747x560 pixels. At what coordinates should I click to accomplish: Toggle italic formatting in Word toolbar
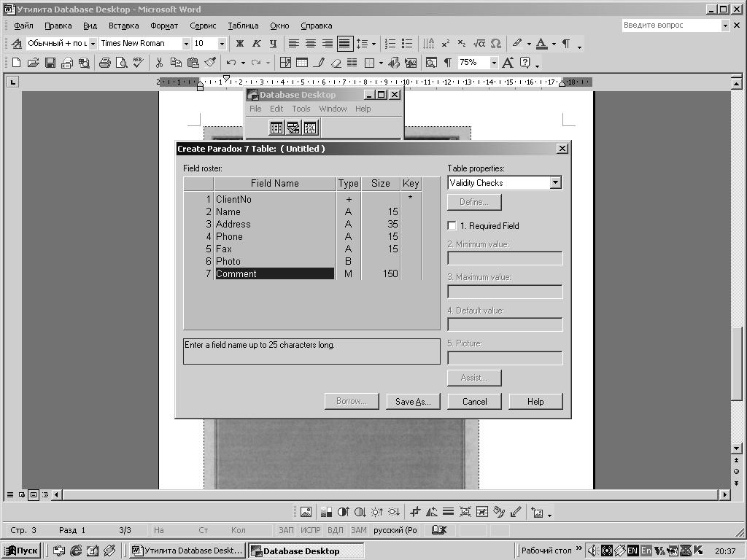[x=256, y=43]
